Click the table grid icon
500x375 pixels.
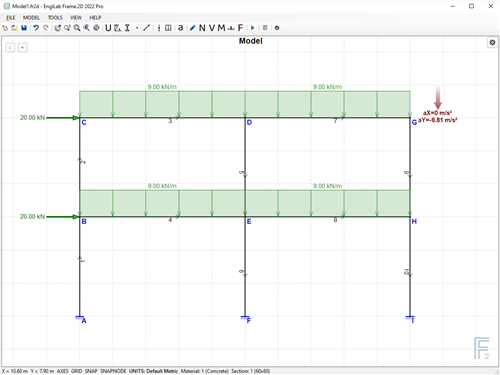[168, 28]
